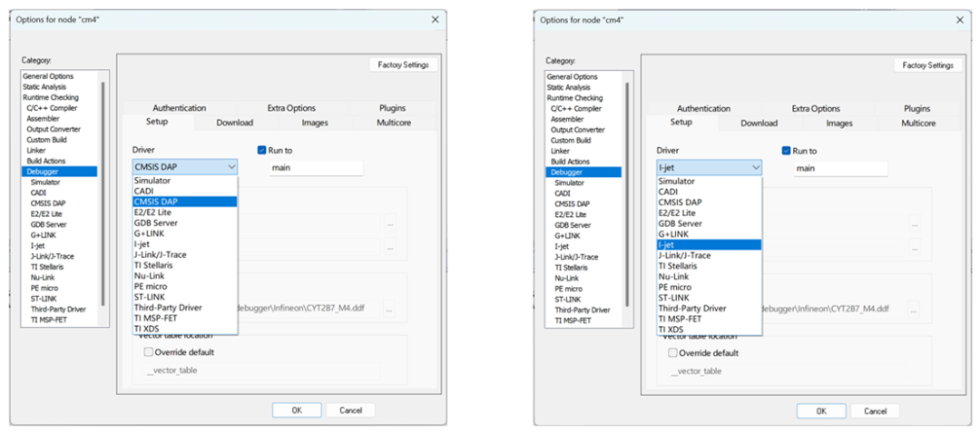The height and width of the screenshot is (435, 980).
Task: Open the Plugins tab in the right dialog
Action: (x=916, y=108)
